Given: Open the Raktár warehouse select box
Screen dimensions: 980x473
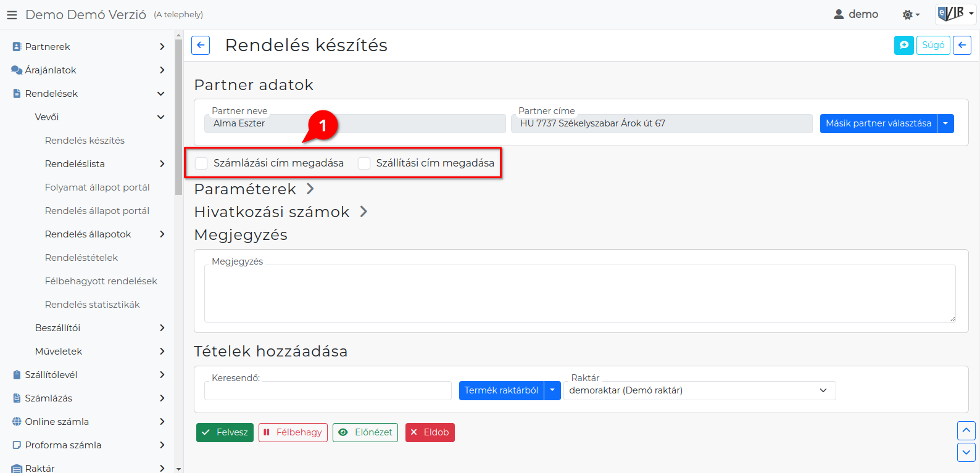Looking at the screenshot, I should (700, 390).
